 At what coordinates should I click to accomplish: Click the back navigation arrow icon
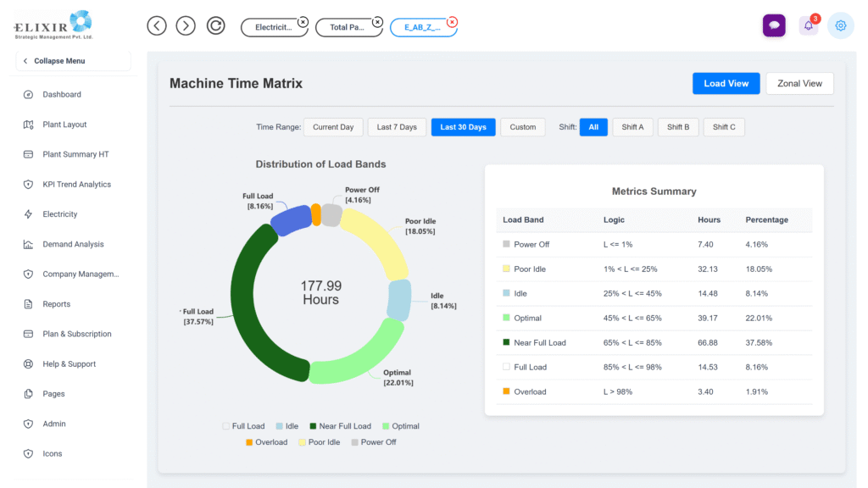pyautogui.click(x=157, y=25)
